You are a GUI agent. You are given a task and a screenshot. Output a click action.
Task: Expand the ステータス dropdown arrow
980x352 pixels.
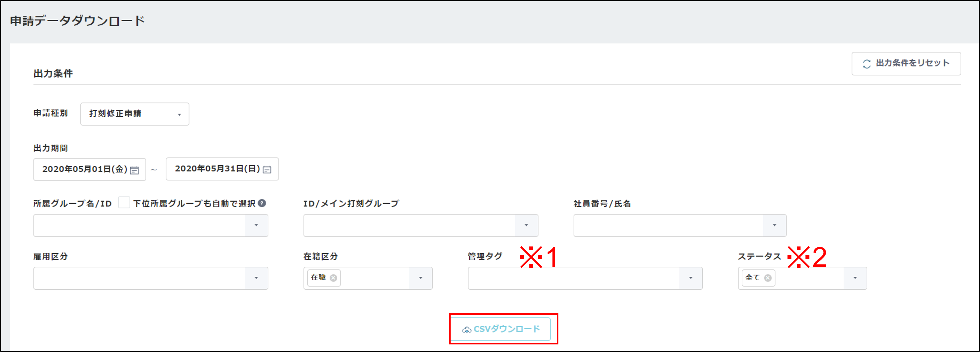tap(855, 278)
